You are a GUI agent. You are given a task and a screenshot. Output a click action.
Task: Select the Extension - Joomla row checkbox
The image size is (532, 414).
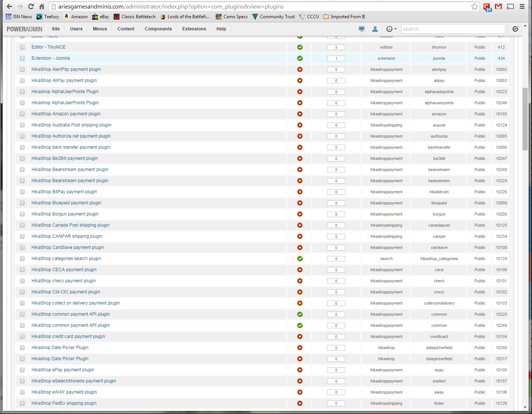tap(22, 58)
